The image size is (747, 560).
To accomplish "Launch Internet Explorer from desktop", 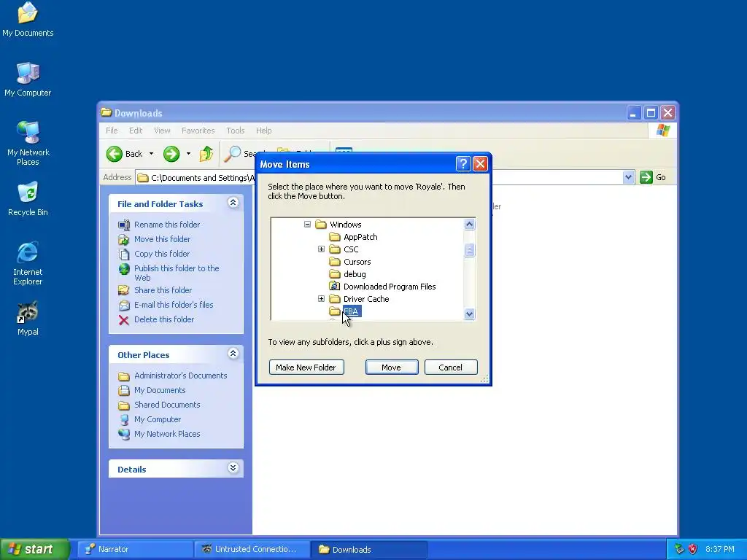I will [x=28, y=262].
